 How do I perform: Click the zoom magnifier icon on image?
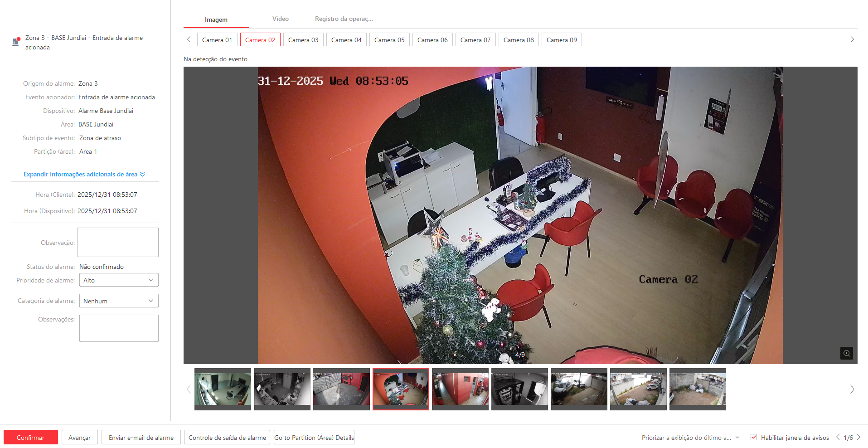[846, 353]
